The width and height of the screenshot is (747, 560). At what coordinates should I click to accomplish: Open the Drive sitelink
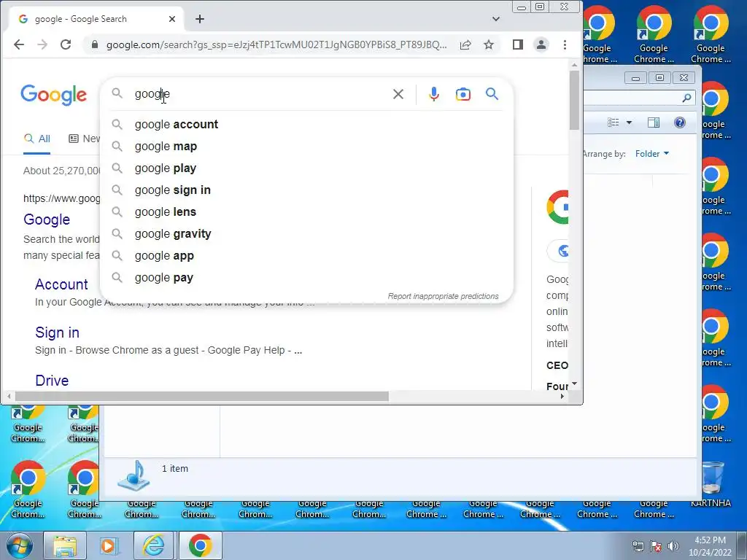pos(52,381)
